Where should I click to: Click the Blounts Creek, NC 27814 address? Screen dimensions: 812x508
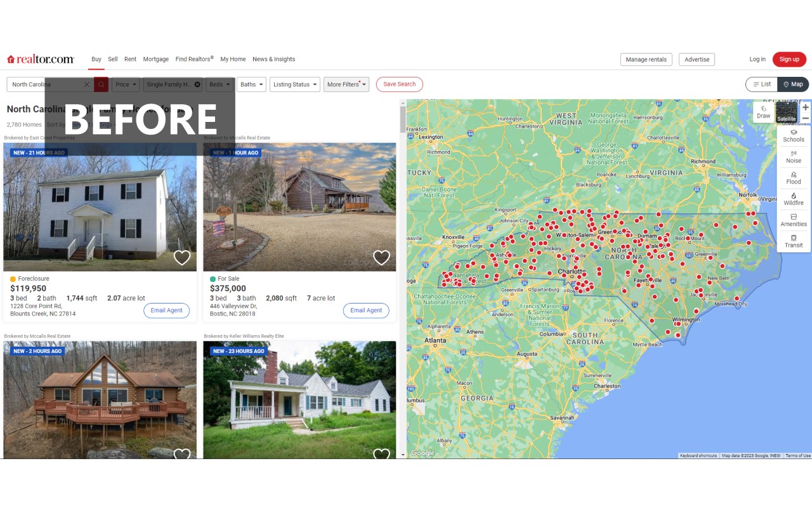[43, 314]
